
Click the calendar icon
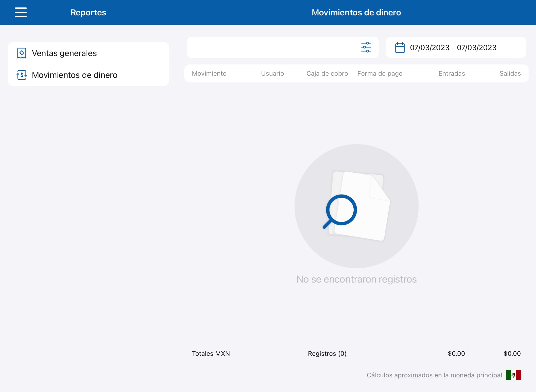coord(400,47)
